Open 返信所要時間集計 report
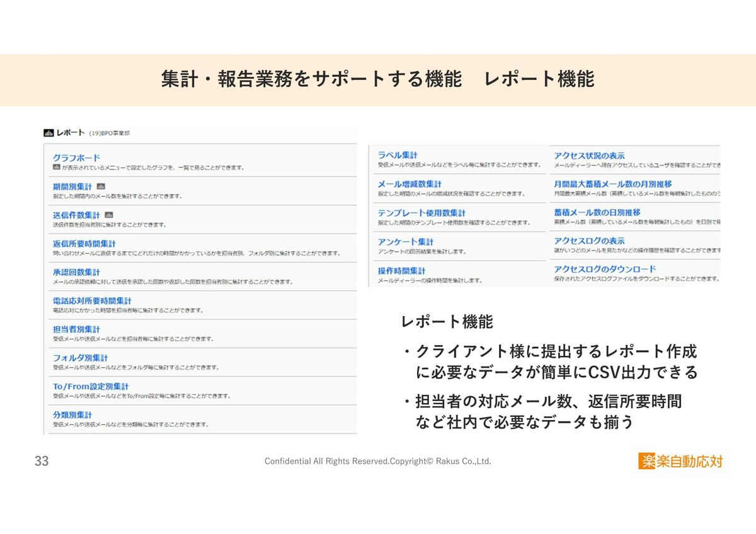Image resolution: width=756 pixels, height=534 pixels. [x=84, y=244]
